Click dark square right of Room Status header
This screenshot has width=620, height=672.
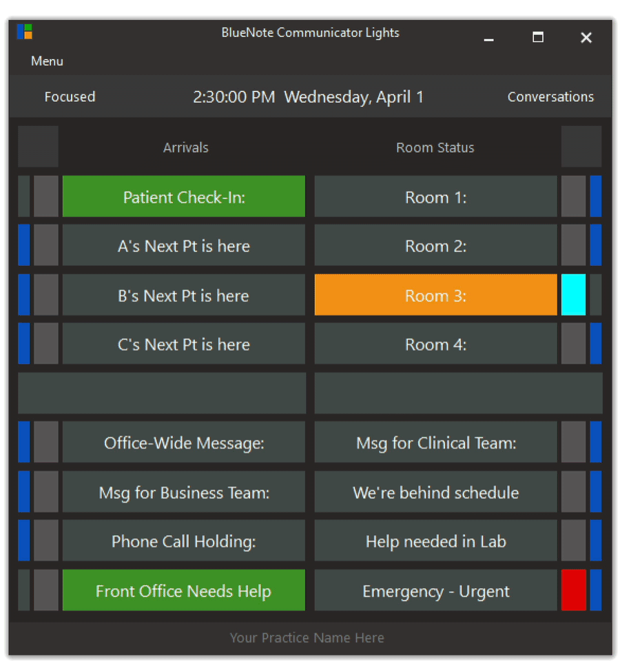click(x=581, y=147)
